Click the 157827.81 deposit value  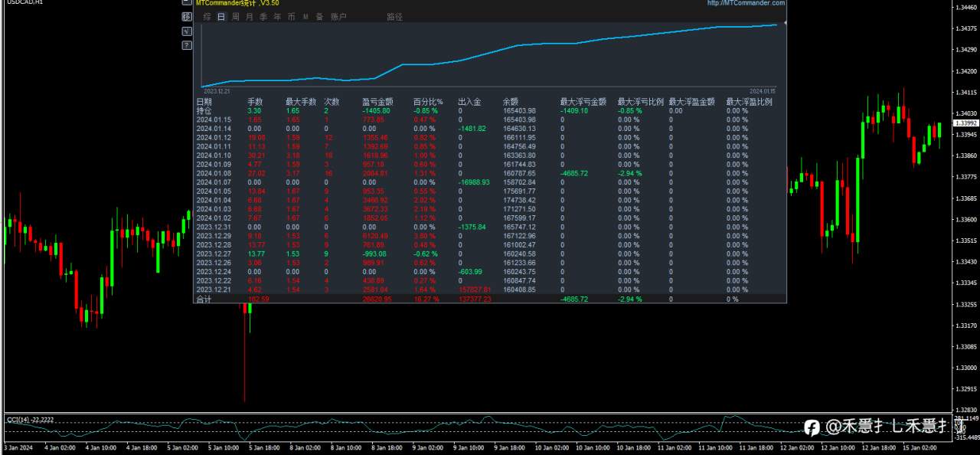pos(474,290)
